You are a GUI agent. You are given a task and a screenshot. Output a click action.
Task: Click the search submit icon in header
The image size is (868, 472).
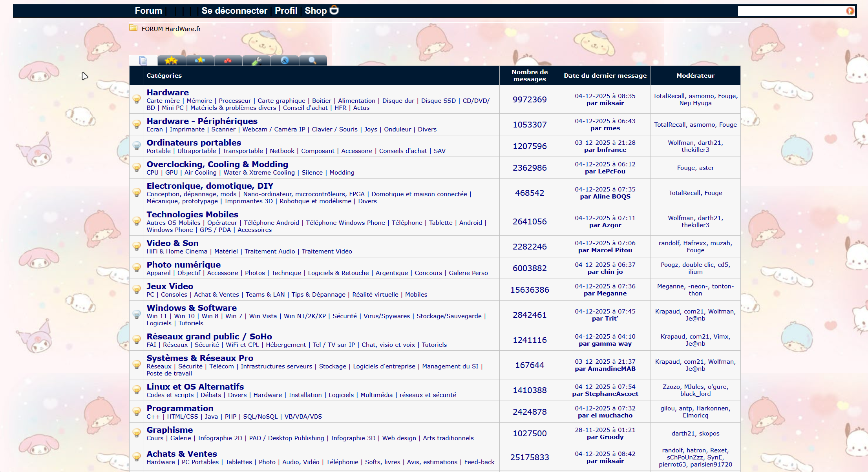click(x=850, y=11)
